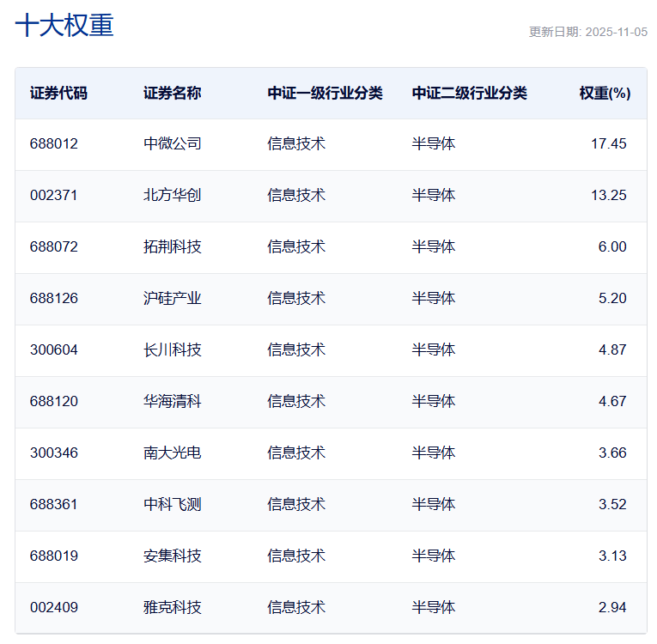This screenshot has width=657, height=644.
Task: Click security code 688012
Action: click(x=53, y=143)
